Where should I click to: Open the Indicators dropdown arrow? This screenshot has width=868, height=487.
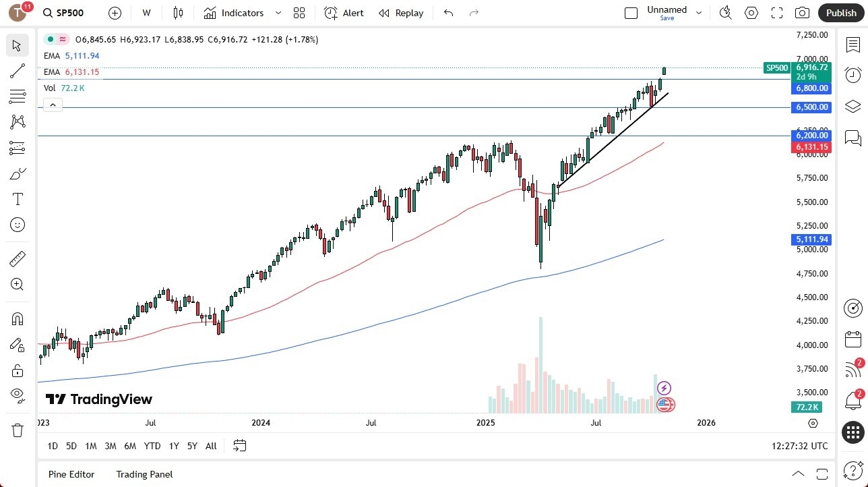[x=277, y=12]
